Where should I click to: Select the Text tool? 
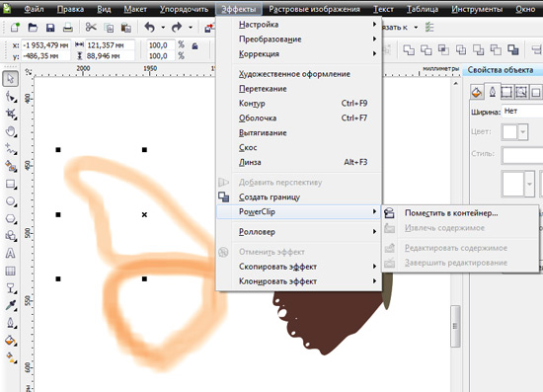pyautogui.click(x=11, y=253)
